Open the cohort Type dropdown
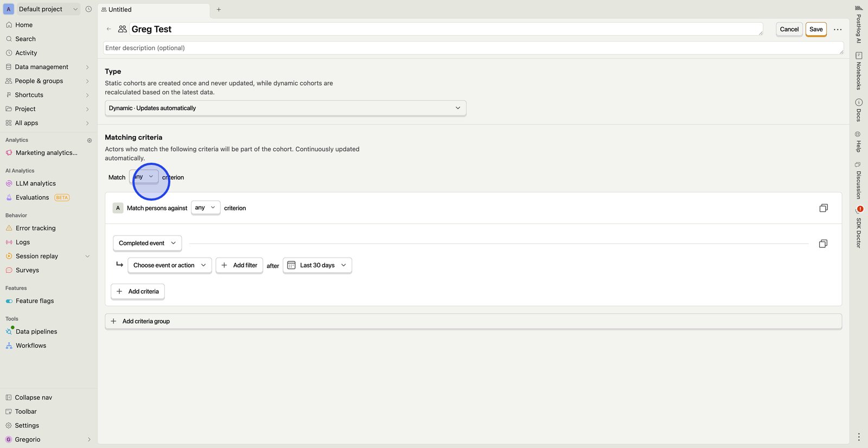868x448 pixels. click(x=285, y=108)
